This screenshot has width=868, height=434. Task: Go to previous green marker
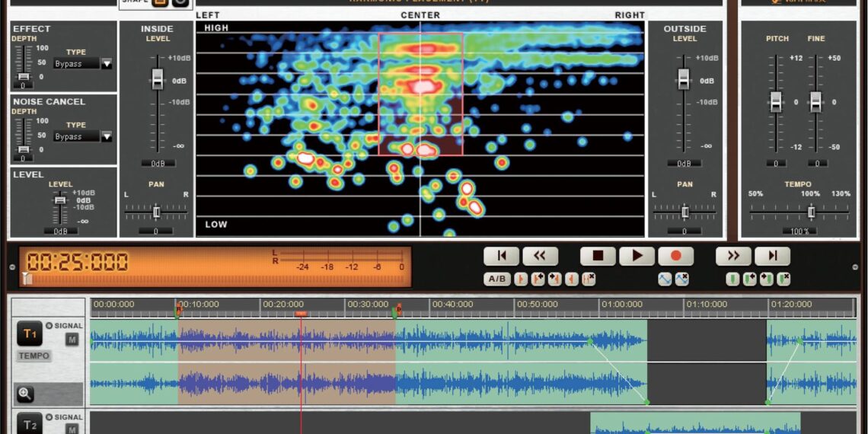point(749,279)
